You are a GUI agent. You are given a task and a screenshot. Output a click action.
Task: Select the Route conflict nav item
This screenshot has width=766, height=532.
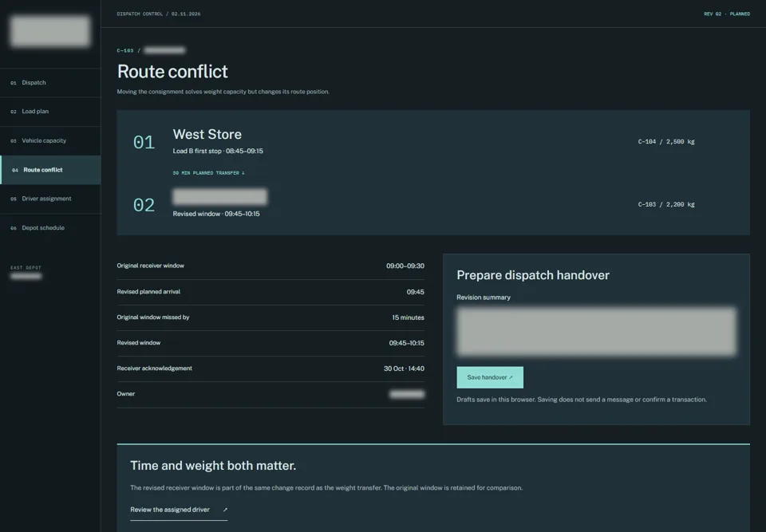click(x=50, y=170)
